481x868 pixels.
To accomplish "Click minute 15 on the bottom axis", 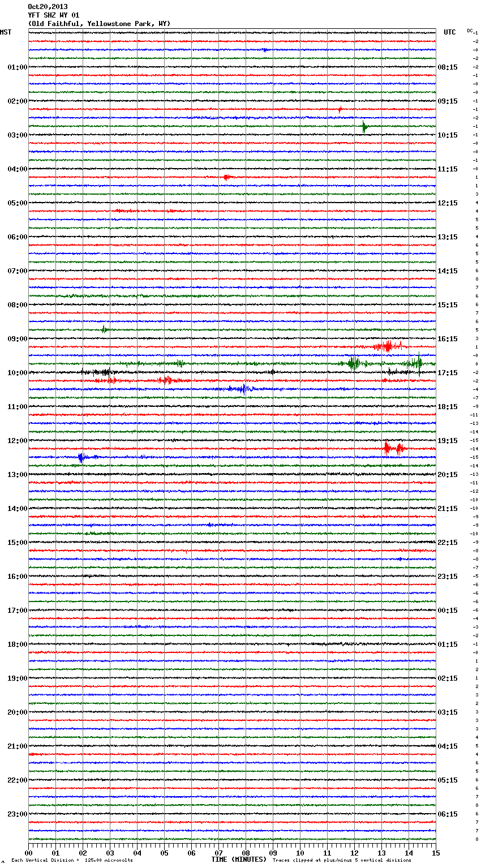I will point(436,853).
